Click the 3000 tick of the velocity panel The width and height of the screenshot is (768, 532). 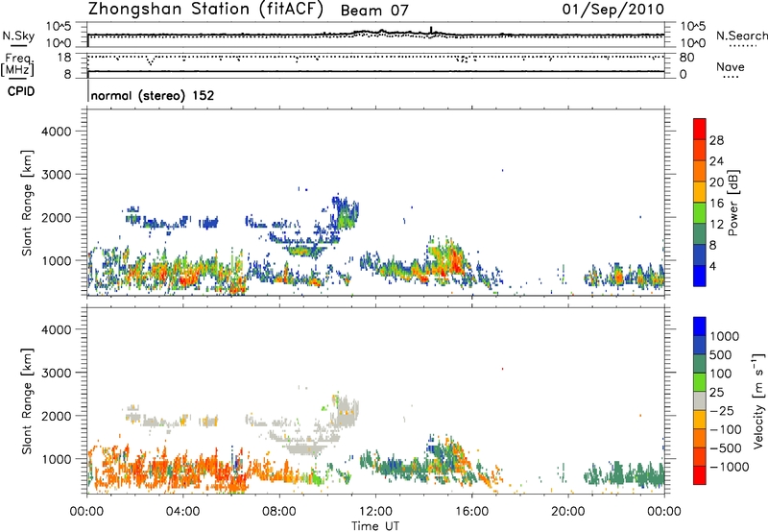click(57, 373)
